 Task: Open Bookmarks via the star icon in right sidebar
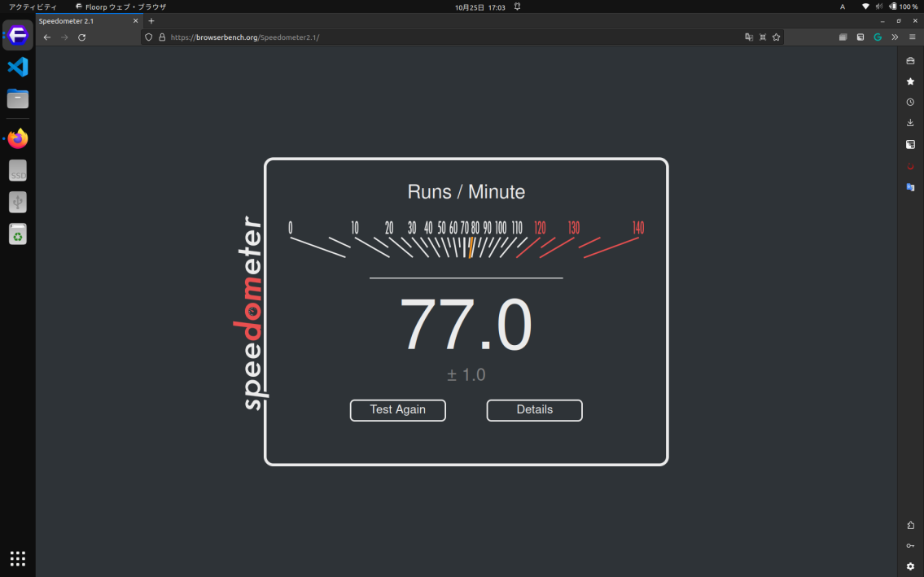point(910,81)
